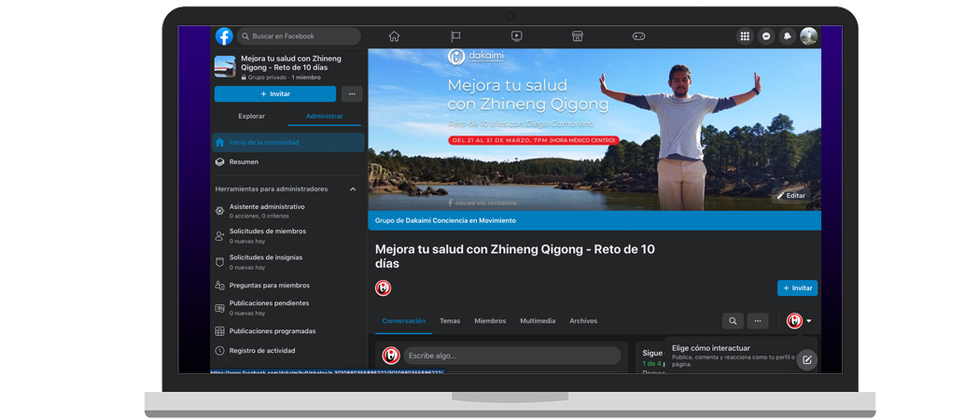Image resolution: width=980 pixels, height=420 pixels.
Task: Click the Publicaciones programadas calendar icon
Action: click(219, 331)
